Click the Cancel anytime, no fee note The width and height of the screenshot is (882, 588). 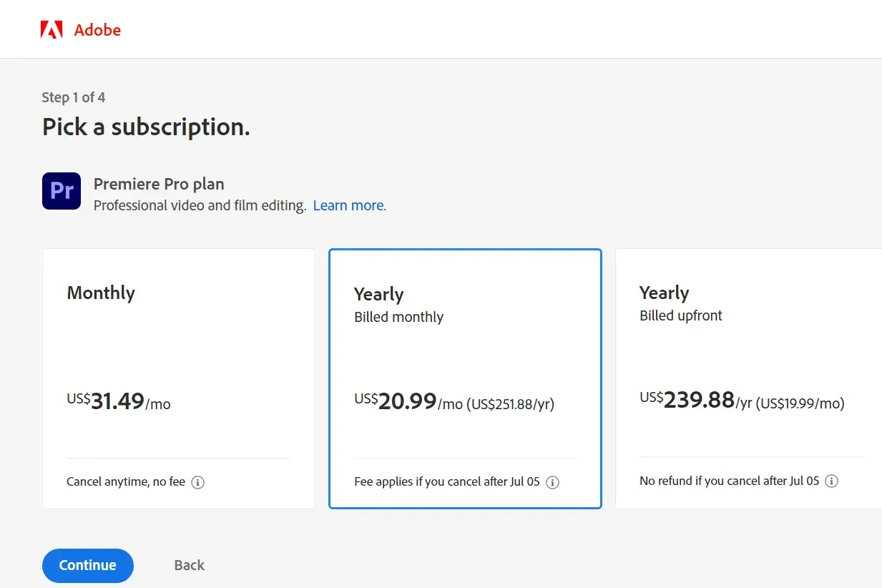pos(126,482)
